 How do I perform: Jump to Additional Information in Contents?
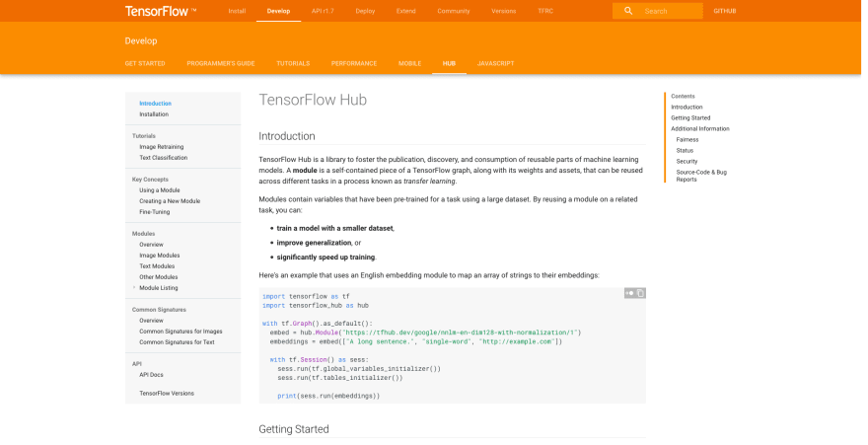point(700,129)
